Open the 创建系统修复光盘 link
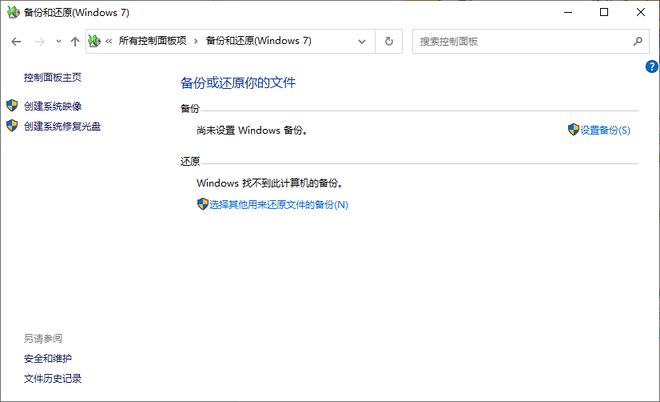 click(62, 126)
